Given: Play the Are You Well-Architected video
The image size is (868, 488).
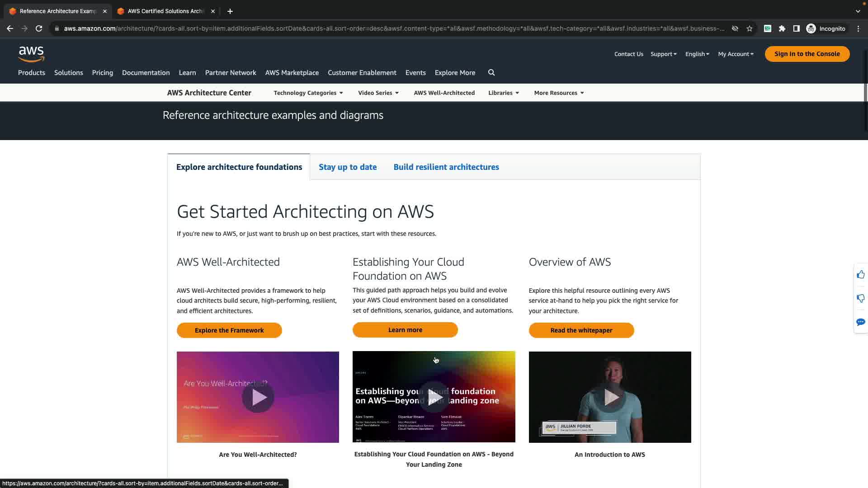Looking at the screenshot, I should tap(258, 397).
